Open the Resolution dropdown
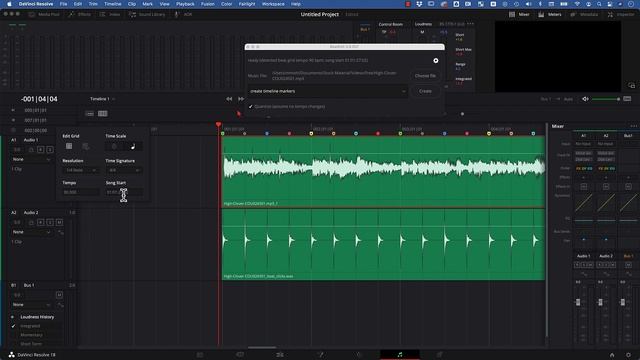The width and height of the screenshot is (640, 360). coord(81,170)
